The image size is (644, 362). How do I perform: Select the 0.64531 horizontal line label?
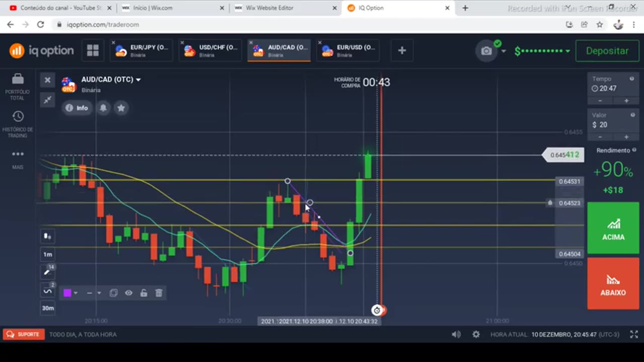coord(570,182)
